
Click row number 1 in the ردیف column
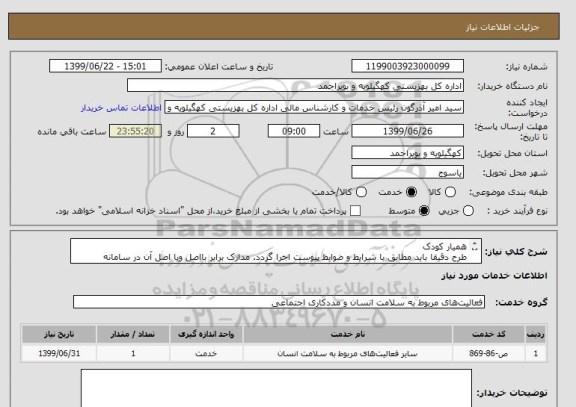coord(536,354)
